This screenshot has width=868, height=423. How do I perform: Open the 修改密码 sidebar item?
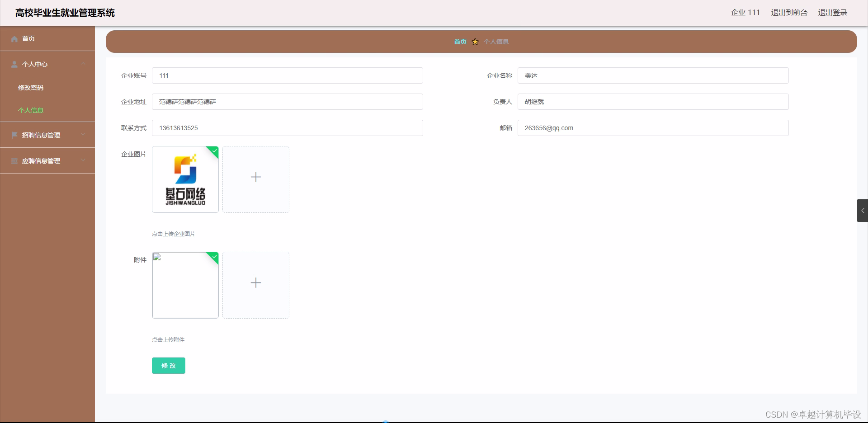31,88
